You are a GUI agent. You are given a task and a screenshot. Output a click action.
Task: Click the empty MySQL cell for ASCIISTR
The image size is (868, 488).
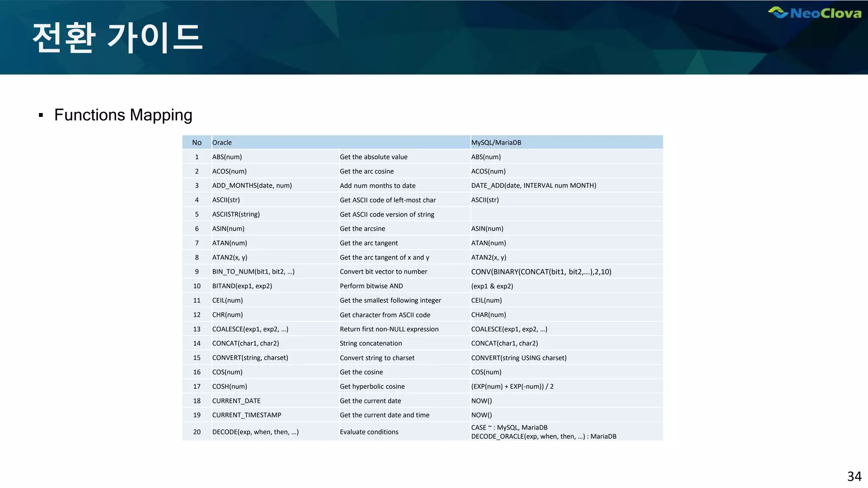(566, 214)
